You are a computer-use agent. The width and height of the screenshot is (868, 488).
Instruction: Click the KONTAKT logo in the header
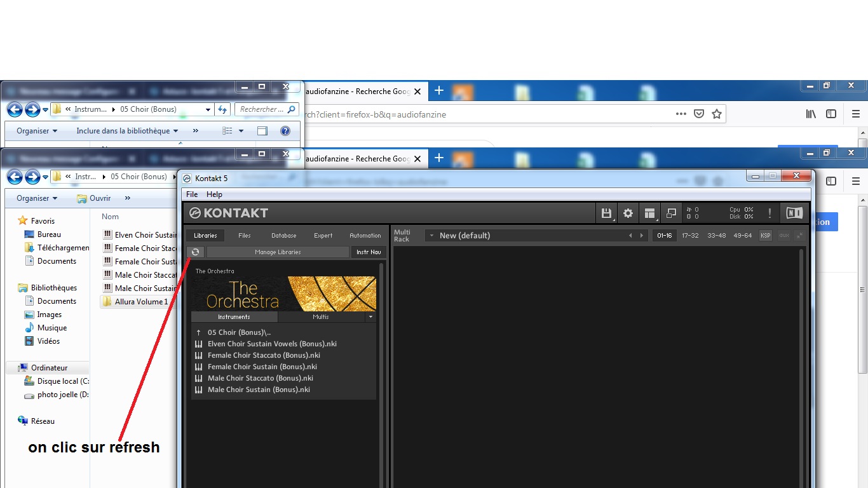pos(229,213)
